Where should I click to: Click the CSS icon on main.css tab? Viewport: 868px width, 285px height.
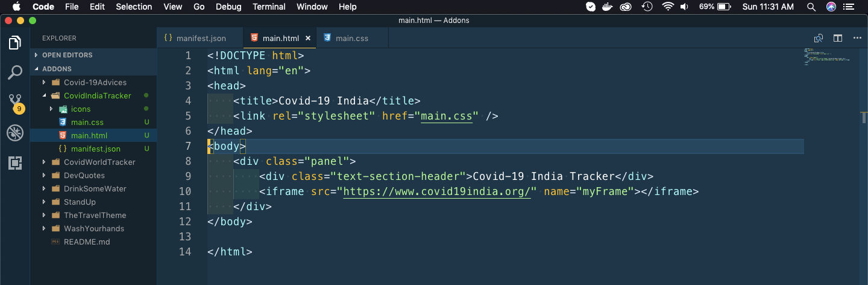[327, 37]
